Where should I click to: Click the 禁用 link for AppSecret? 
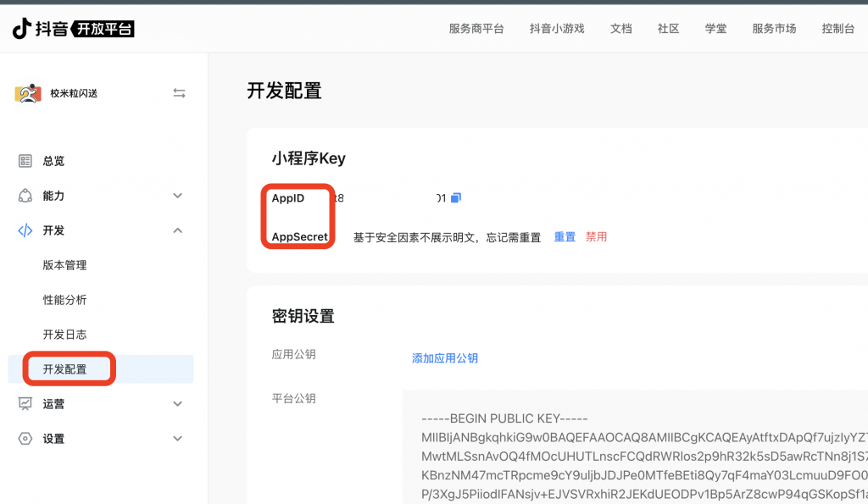[597, 236]
